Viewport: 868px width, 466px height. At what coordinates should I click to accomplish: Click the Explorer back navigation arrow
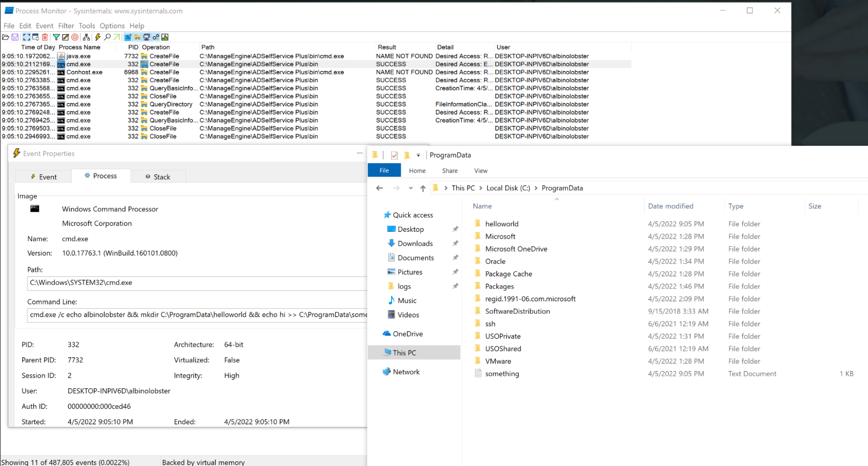[x=380, y=188]
